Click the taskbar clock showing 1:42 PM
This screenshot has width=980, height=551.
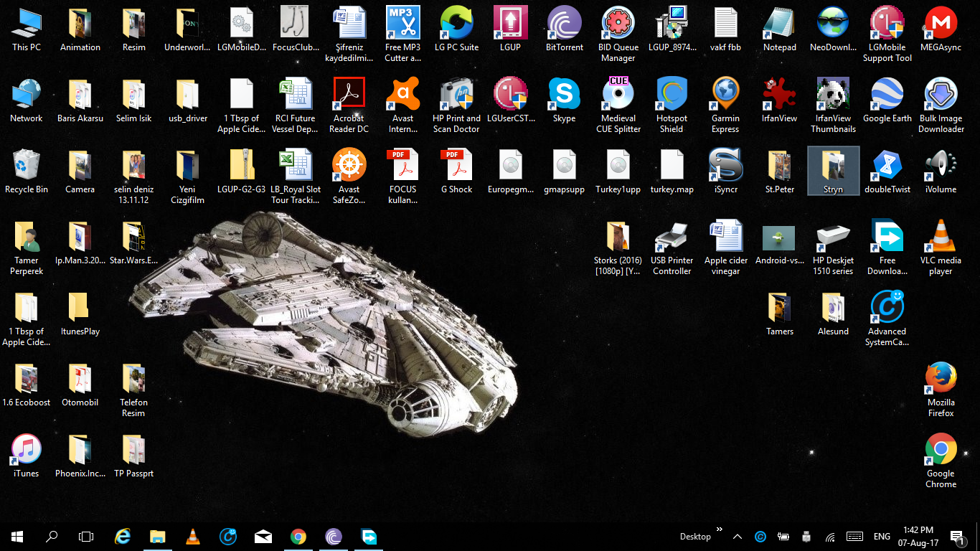click(x=918, y=536)
